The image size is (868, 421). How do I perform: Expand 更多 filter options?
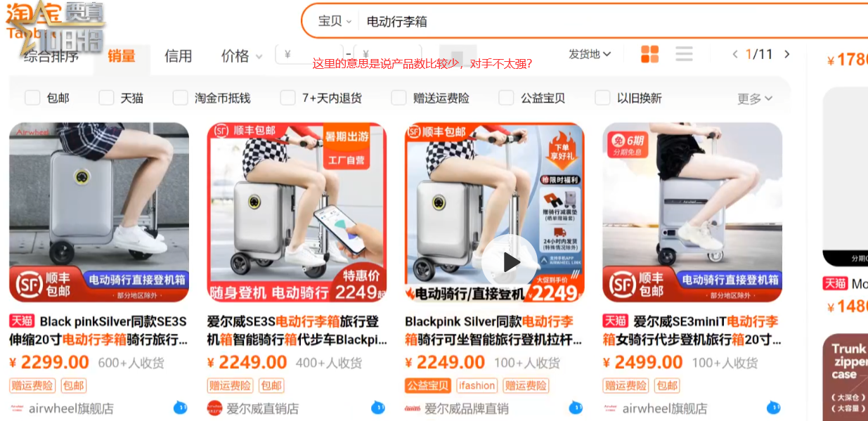[x=755, y=98]
